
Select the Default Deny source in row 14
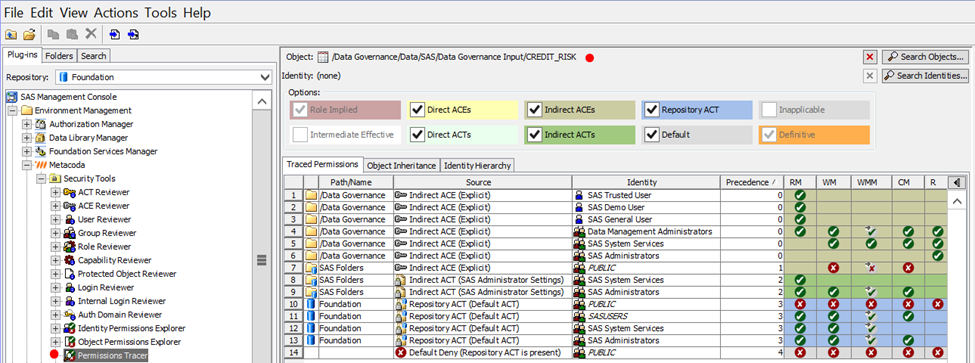pos(483,353)
